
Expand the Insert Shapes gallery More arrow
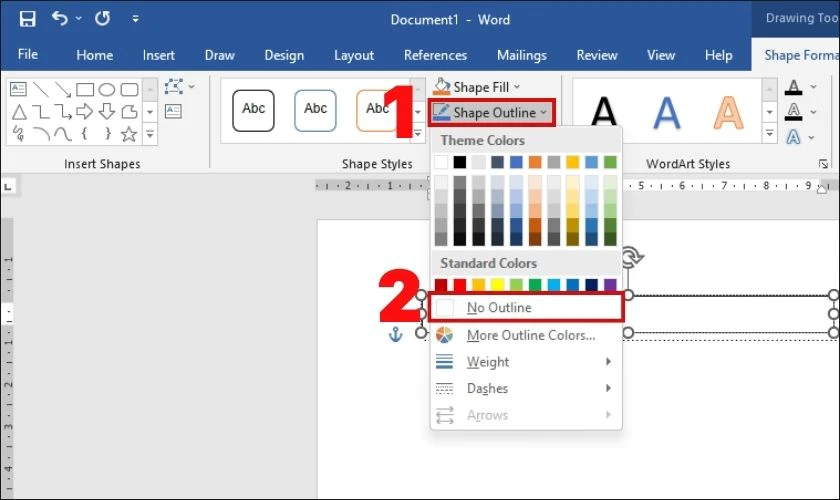point(150,133)
